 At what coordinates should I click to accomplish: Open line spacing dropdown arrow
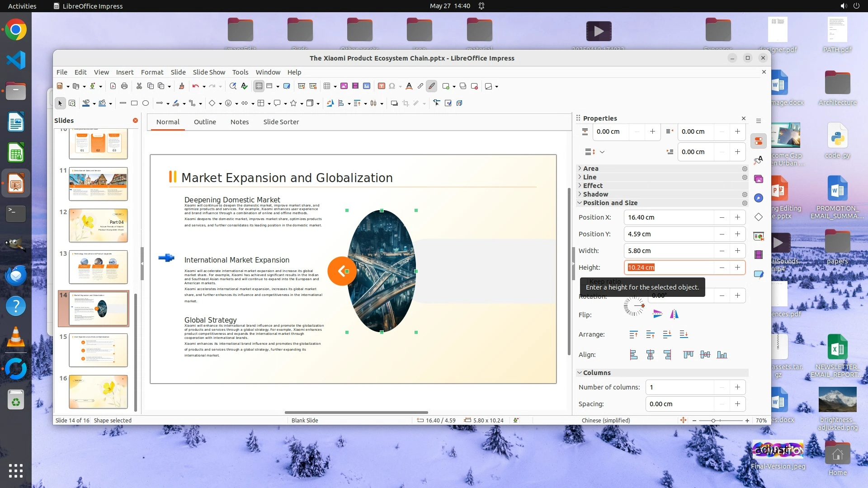[x=602, y=152]
